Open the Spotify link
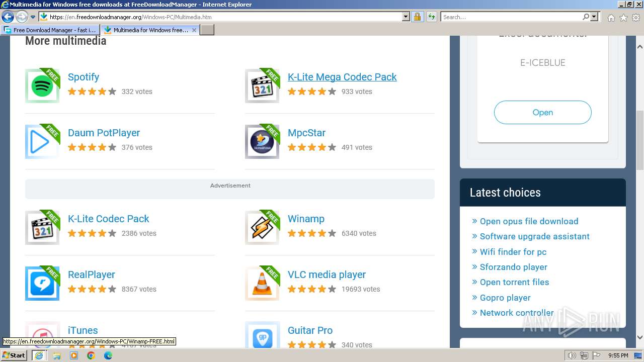The image size is (644, 362). click(x=84, y=77)
